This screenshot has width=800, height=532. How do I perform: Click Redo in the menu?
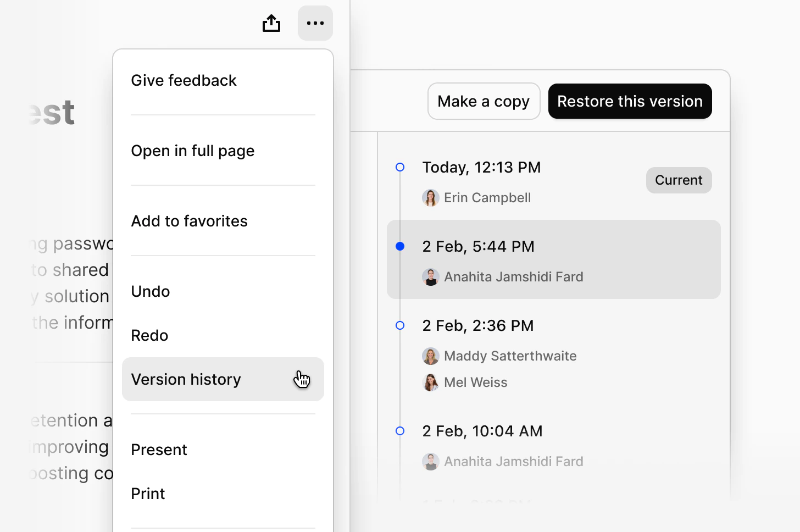pyautogui.click(x=223, y=335)
